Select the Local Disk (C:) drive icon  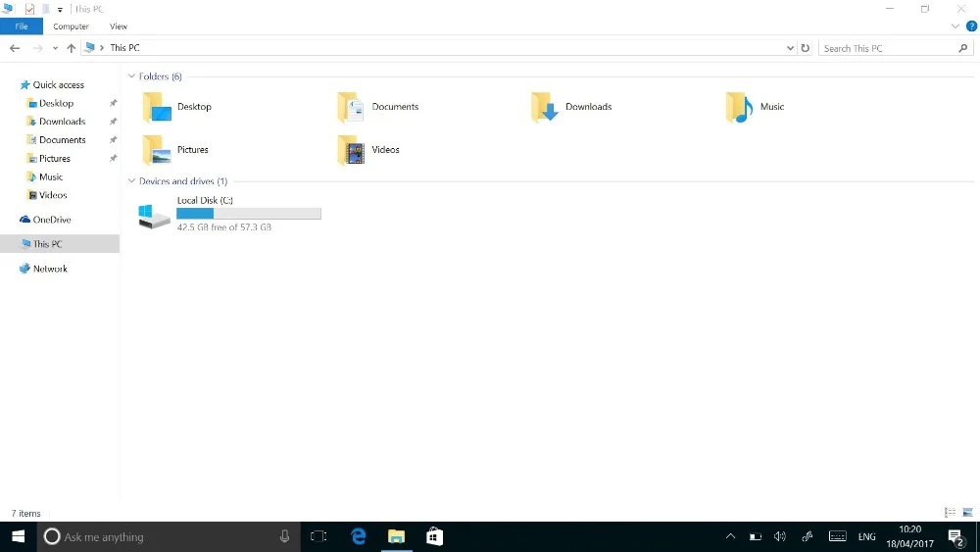tap(154, 217)
